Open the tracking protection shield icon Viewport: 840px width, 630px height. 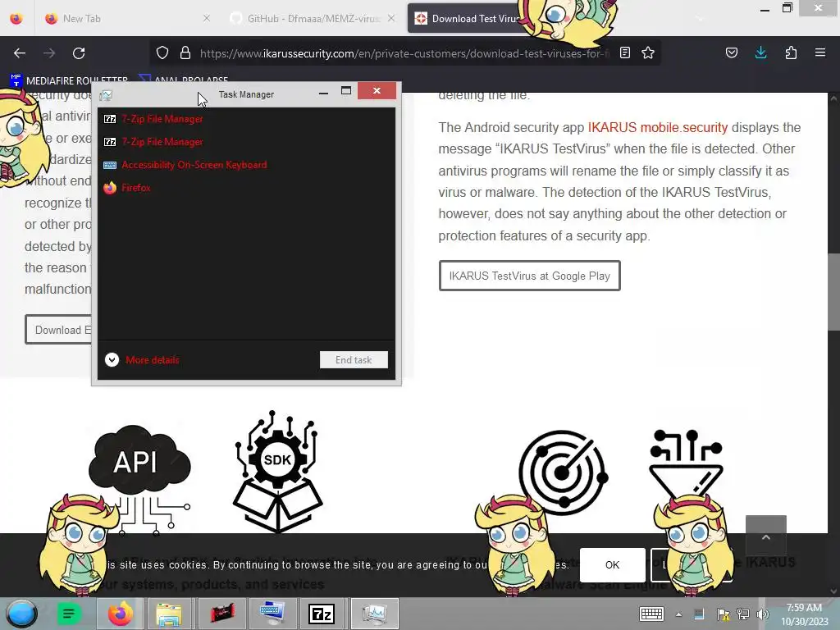pyautogui.click(x=162, y=52)
